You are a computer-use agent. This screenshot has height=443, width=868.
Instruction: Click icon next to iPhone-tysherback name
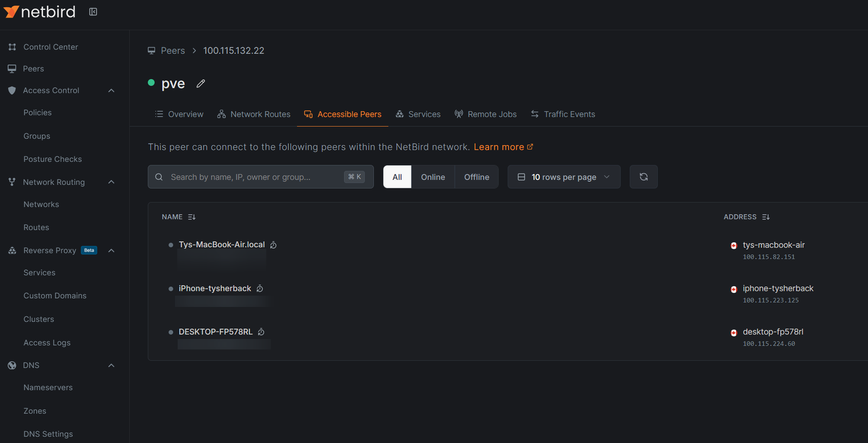coord(260,289)
